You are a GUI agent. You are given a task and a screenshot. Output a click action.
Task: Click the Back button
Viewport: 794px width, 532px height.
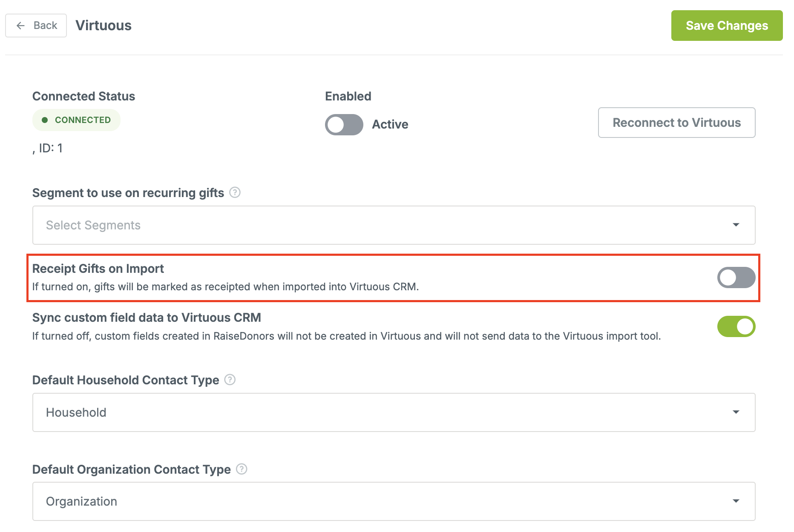tap(36, 26)
